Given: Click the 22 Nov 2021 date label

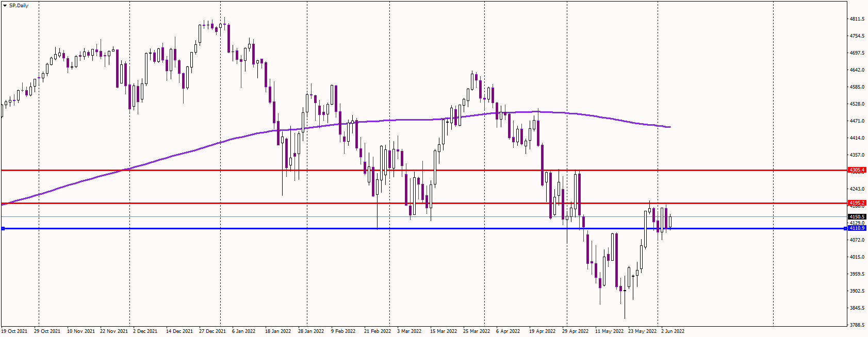Looking at the screenshot, I should click(x=113, y=331).
